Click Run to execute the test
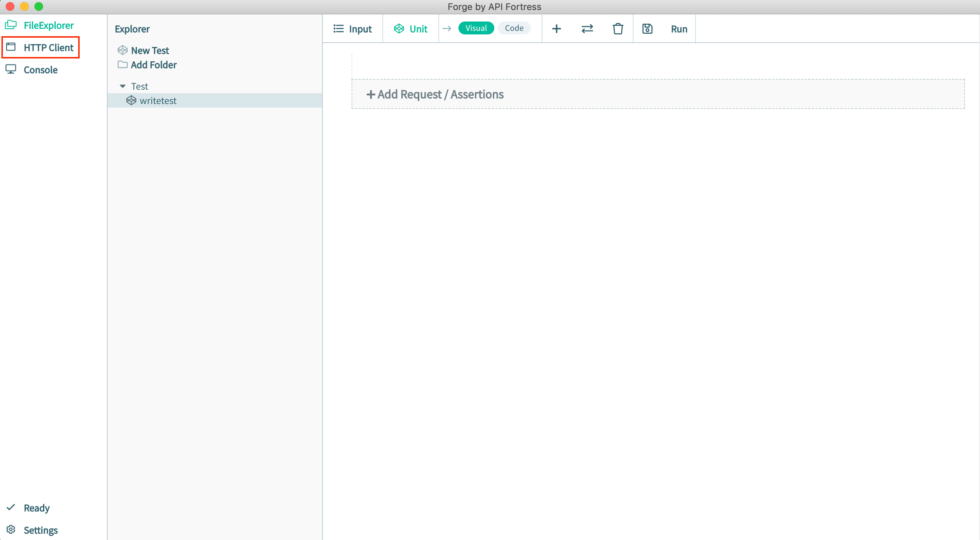The height and width of the screenshot is (540, 980). click(678, 29)
